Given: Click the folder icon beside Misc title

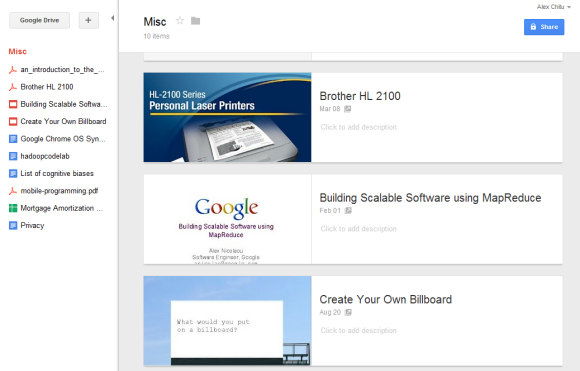Looking at the screenshot, I should coord(196,21).
